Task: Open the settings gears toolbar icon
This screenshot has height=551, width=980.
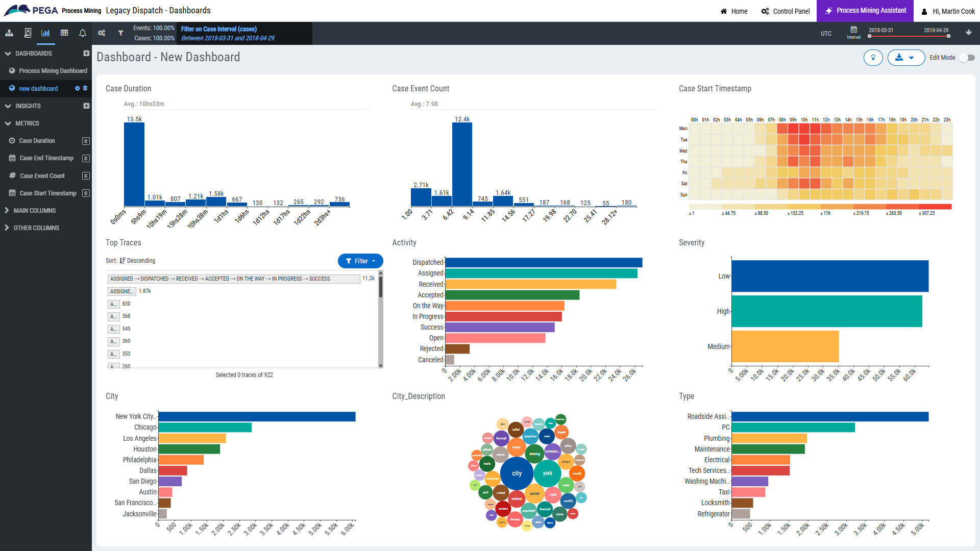Action: [x=102, y=33]
